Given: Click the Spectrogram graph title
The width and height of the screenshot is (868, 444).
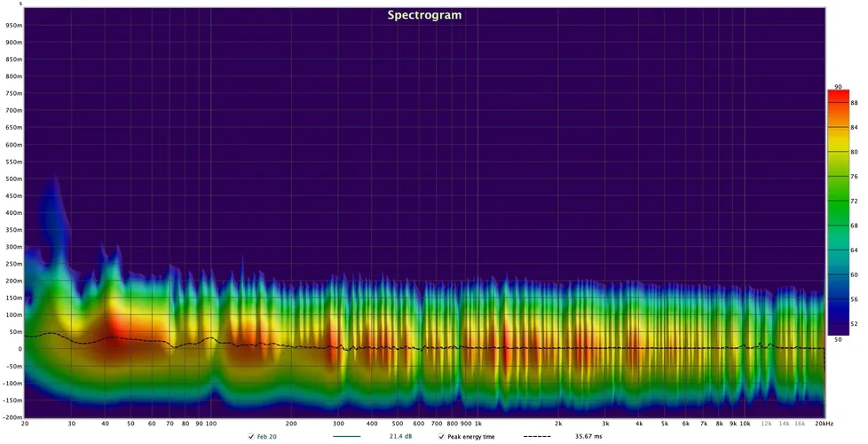Looking at the screenshot, I should click(x=423, y=15).
